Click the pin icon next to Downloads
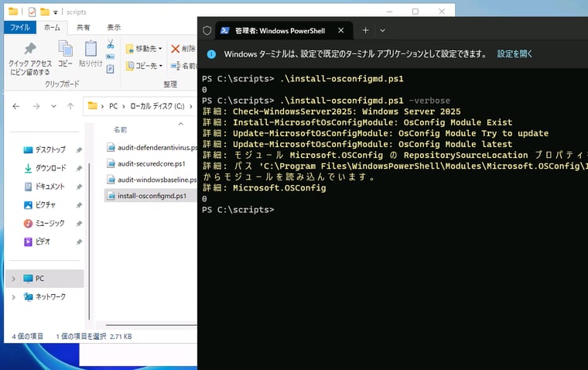Image resolution: width=588 pixels, height=370 pixels. (x=79, y=169)
